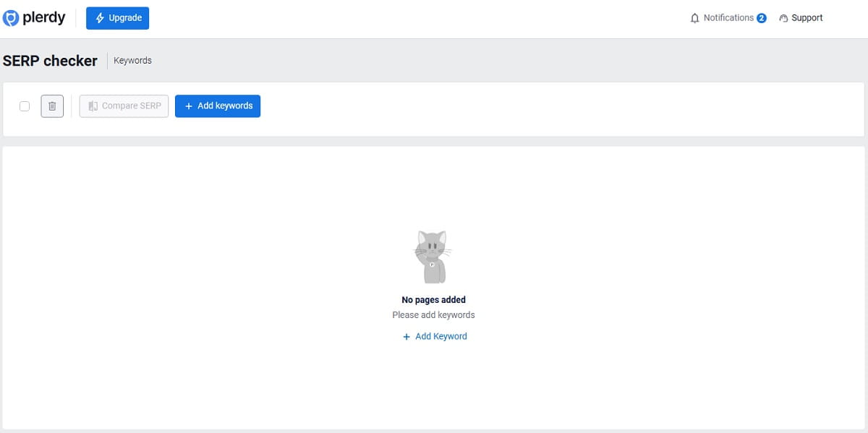Click the Plerdy logo icon
The width and height of the screenshot is (868, 433).
point(10,17)
